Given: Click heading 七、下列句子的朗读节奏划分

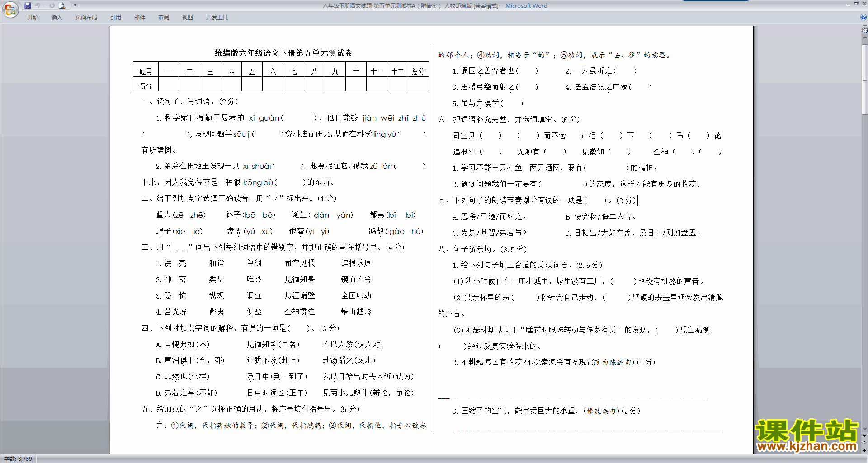Looking at the screenshot, I should coord(537,200).
